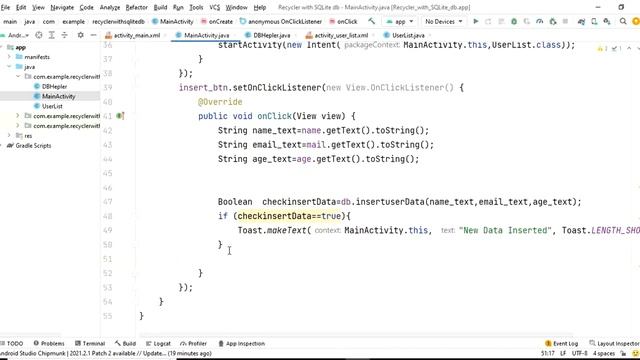The image size is (640, 360).
Task: Click Select Opened File target icon in the Project panel
Action: pos(39,35)
